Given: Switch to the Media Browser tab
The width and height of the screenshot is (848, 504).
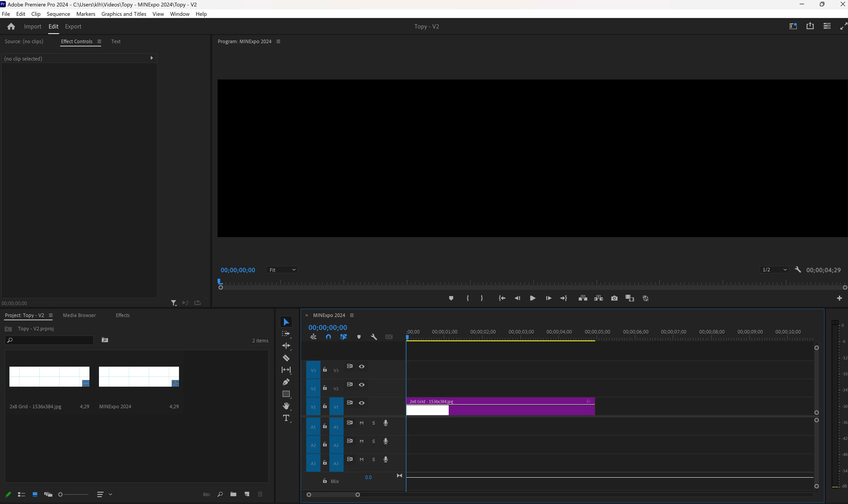Looking at the screenshot, I should click(79, 315).
